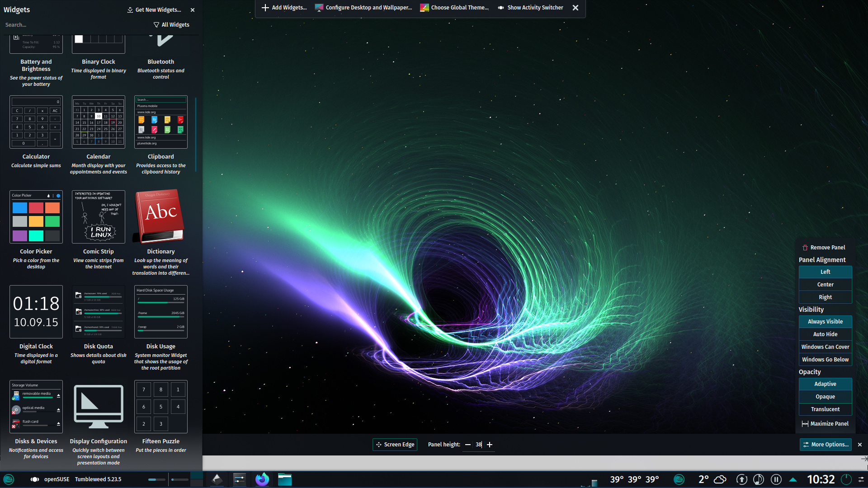Image resolution: width=868 pixels, height=488 pixels.
Task: Open the All Widgets filter dropdown
Action: [x=171, y=25]
